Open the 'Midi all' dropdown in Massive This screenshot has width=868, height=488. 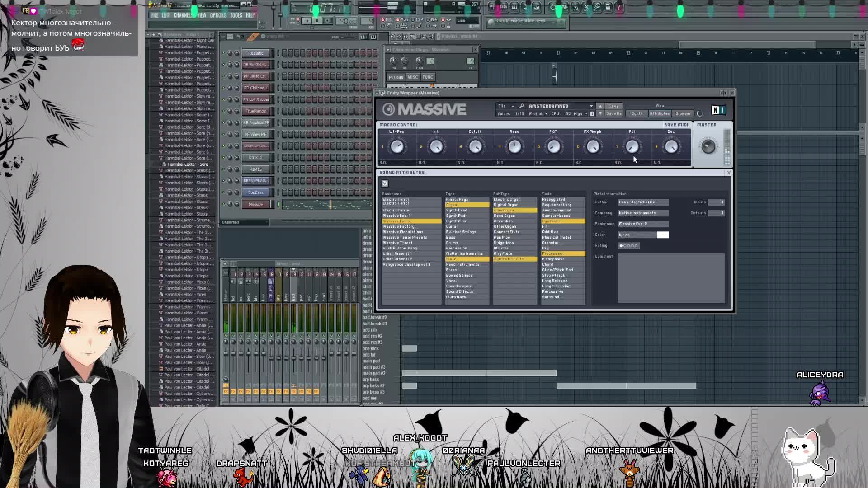(x=538, y=114)
